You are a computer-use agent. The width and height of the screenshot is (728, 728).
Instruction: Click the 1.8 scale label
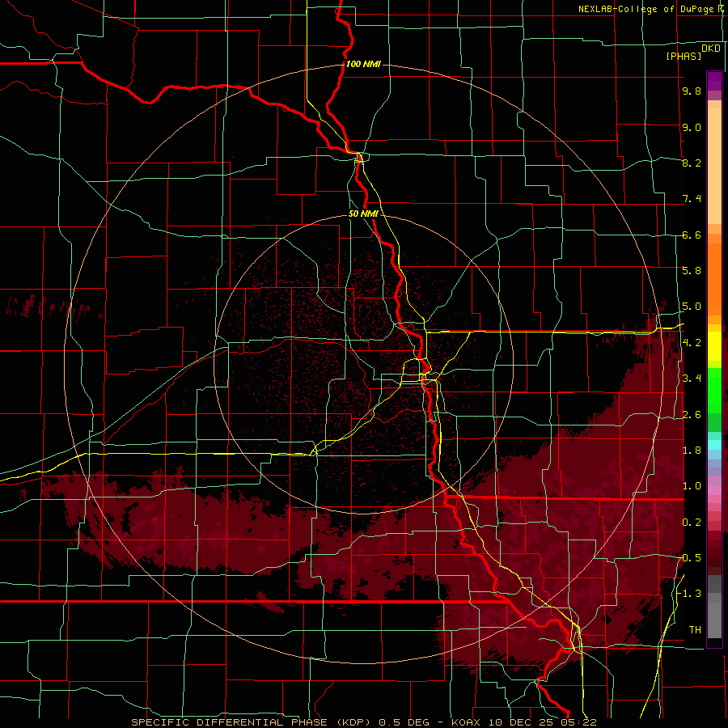(692, 451)
